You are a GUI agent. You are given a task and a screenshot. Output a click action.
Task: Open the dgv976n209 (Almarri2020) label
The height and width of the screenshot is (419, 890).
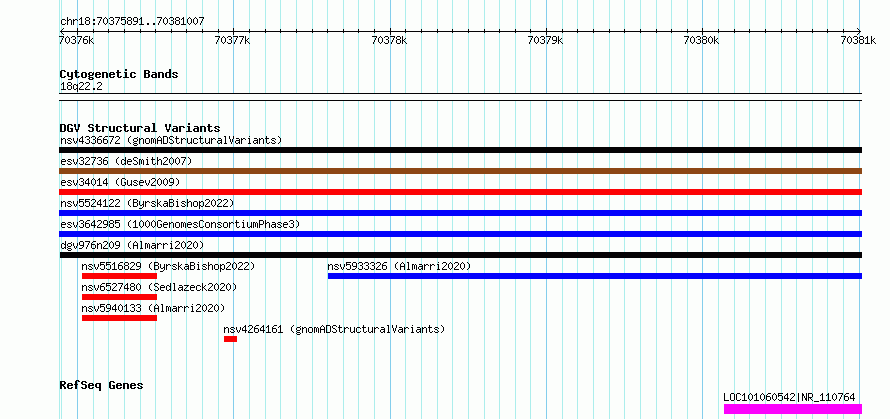click(x=132, y=245)
